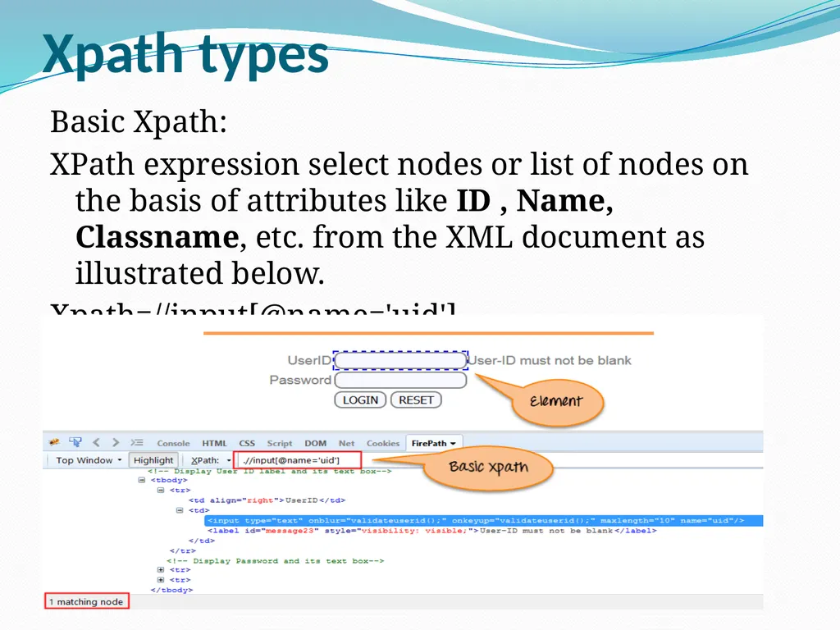Switch to the HTML tab

click(214, 443)
